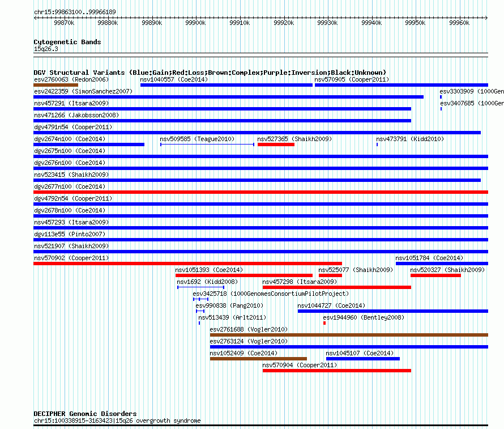504x429 pixels.
Task: Click the nsv457291 (Itsara2009) label
Action: tap(71, 103)
